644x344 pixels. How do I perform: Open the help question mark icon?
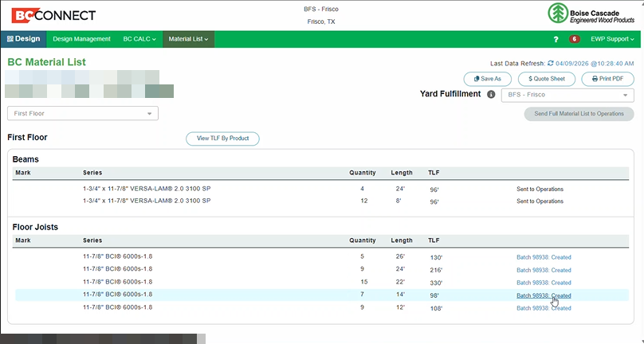(x=556, y=39)
